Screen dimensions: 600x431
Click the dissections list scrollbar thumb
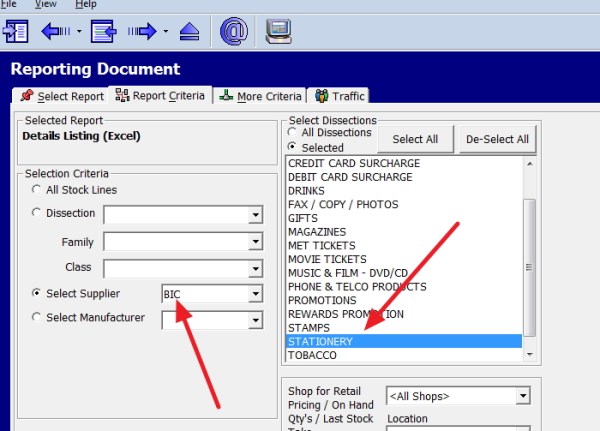(530, 268)
